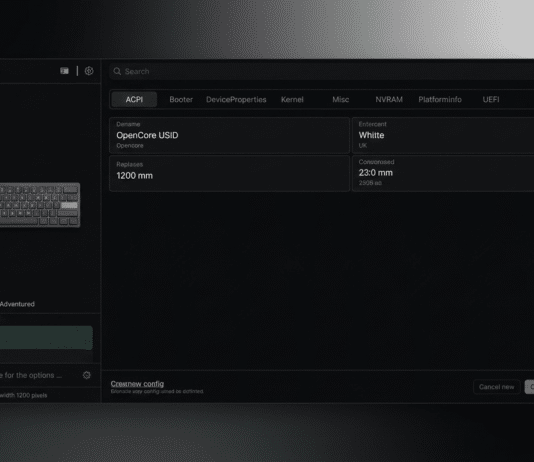
Task: Click the UK subtitle under Whitte
Action: (363, 146)
